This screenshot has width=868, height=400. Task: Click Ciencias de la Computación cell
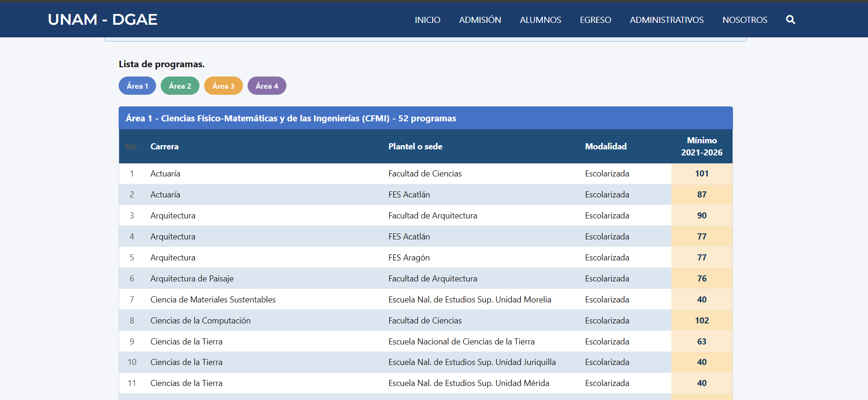pyautogui.click(x=200, y=321)
